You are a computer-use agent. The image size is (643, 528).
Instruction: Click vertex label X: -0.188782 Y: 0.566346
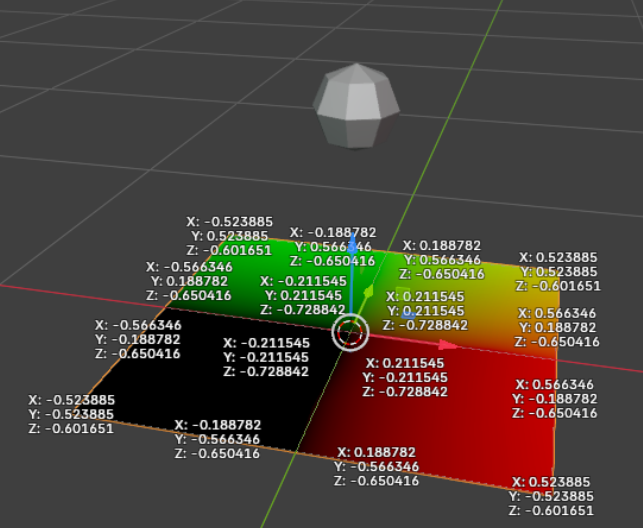(333, 247)
